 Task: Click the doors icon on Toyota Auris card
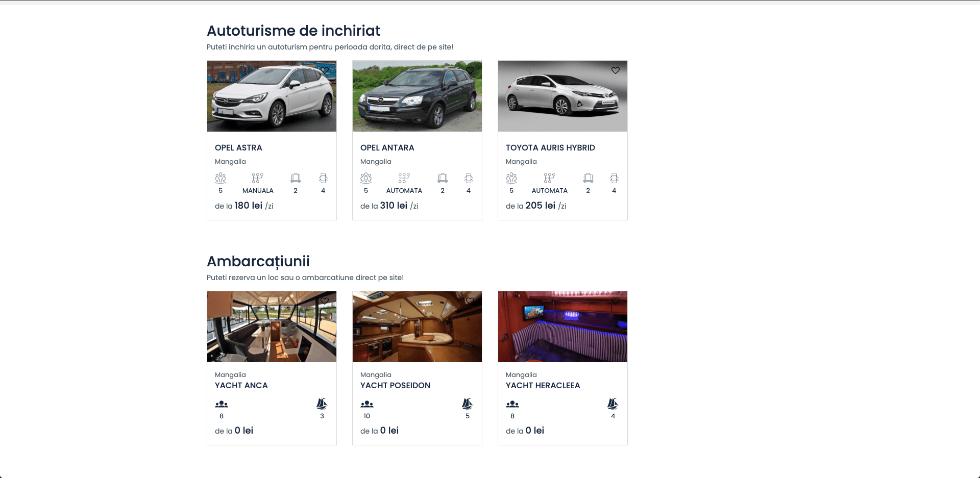[x=614, y=178]
